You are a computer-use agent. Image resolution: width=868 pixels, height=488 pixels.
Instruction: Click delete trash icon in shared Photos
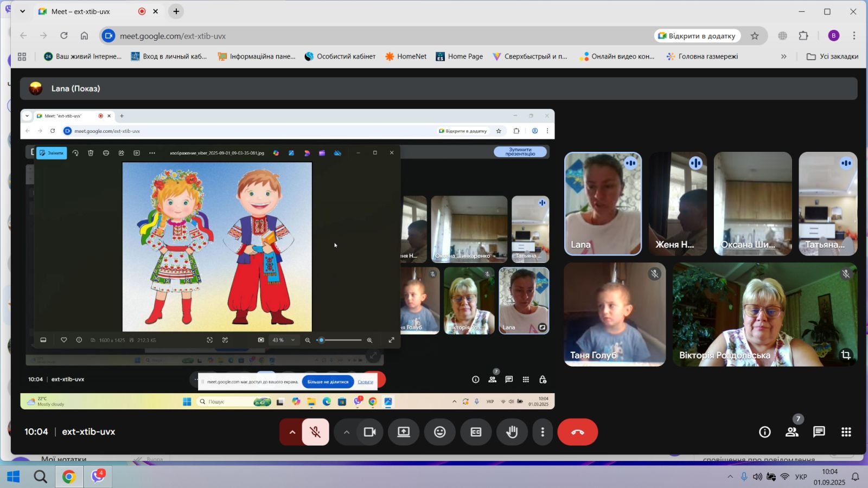pos(91,153)
